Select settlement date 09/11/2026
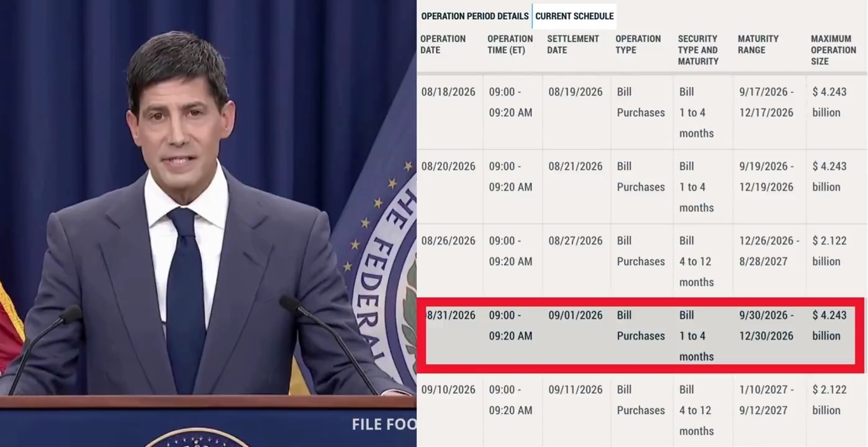This screenshot has height=447, width=868. [x=576, y=390]
